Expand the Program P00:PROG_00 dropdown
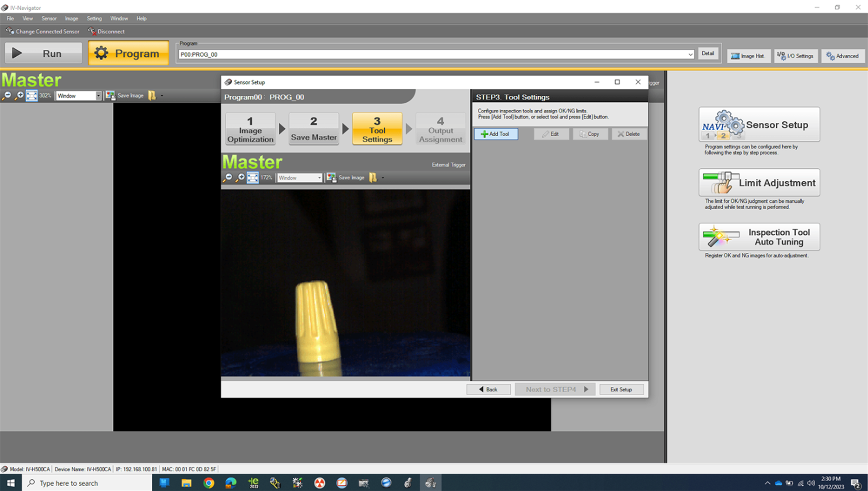The height and width of the screenshot is (491, 868). tap(690, 54)
